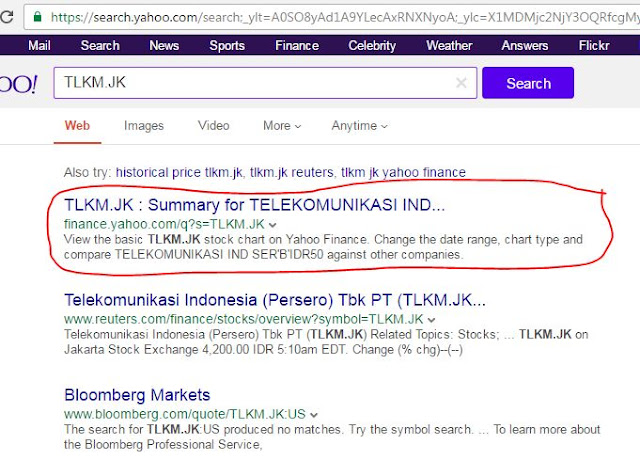This screenshot has height=476, width=640.
Task: Open Celebrity in the top navigation
Action: tap(372, 45)
